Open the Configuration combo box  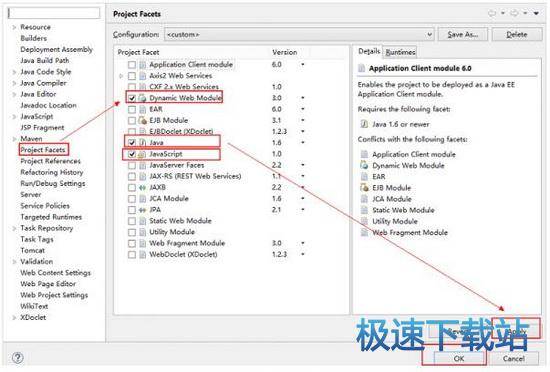pos(299,35)
